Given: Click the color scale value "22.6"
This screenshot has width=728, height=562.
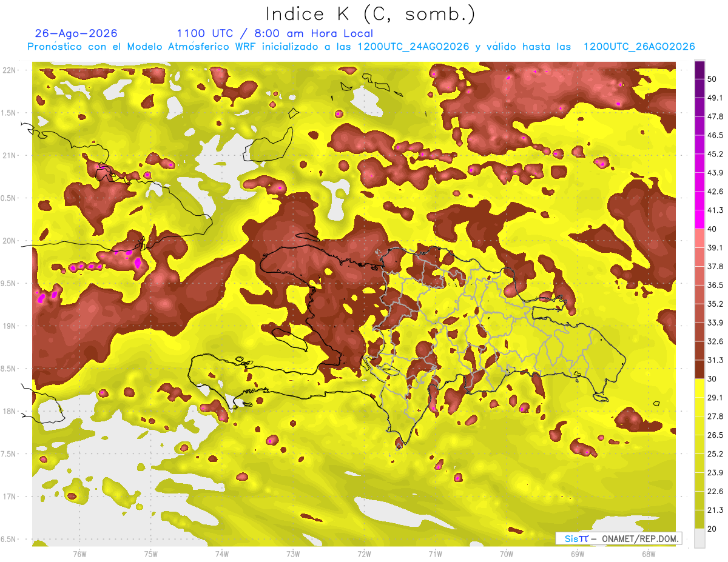Looking at the screenshot, I should pos(715,492).
